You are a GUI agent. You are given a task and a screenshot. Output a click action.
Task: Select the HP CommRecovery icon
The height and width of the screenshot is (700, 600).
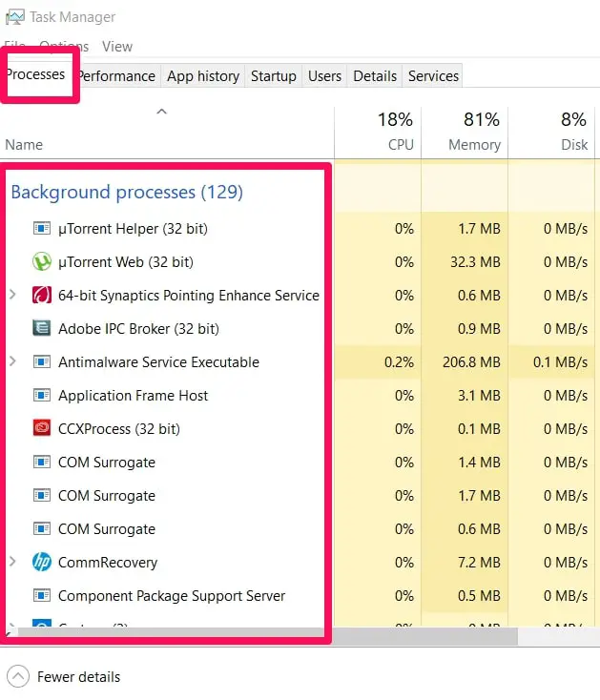(x=42, y=562)
